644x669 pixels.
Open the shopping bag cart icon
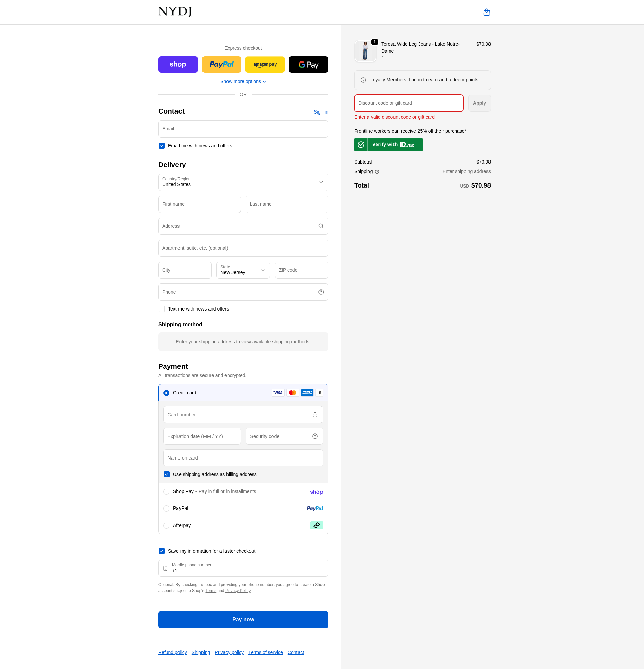point(486,12)
